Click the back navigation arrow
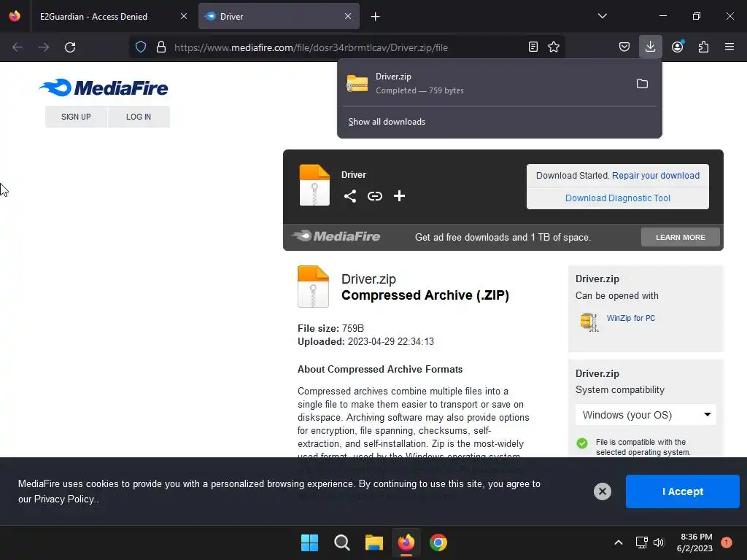This screenshot has width=747, height=560. 18,47
